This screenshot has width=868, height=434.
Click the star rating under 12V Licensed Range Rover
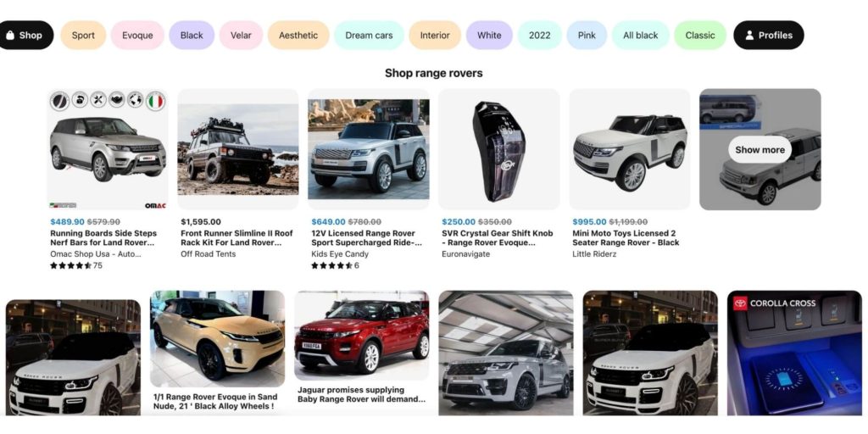coord(331,265)
